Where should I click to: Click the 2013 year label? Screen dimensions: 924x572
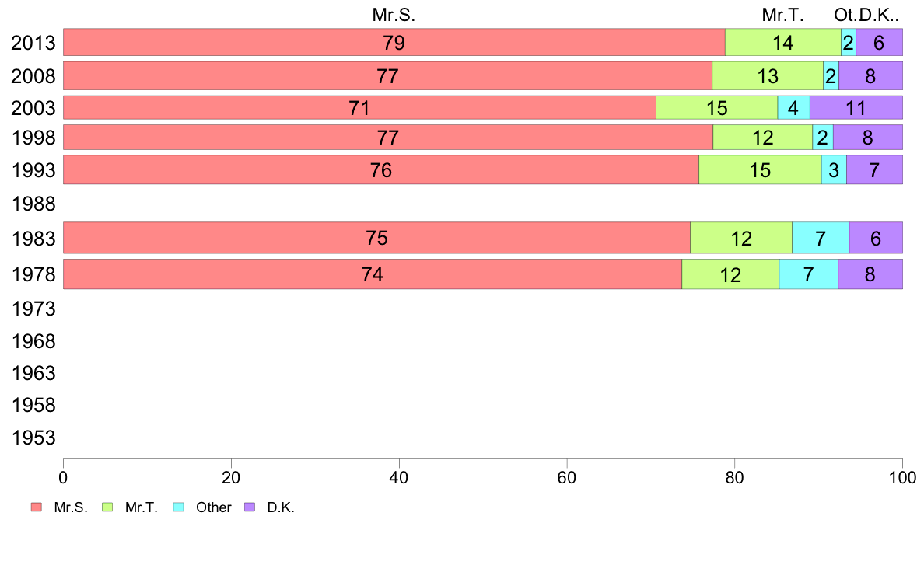coord(33,43)
